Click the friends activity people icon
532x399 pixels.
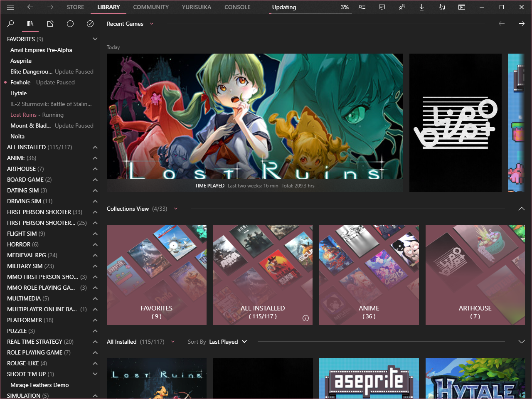[402, 7]
